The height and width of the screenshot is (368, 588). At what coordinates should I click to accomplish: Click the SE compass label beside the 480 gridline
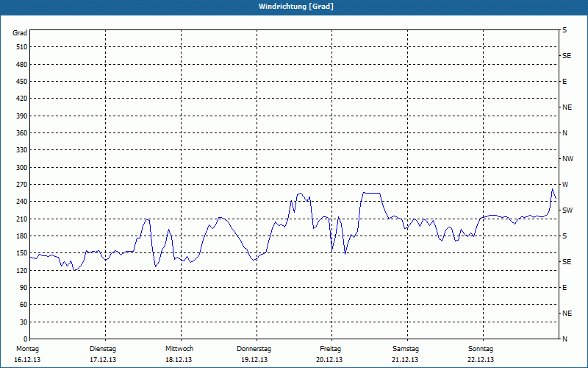(567, 56)
